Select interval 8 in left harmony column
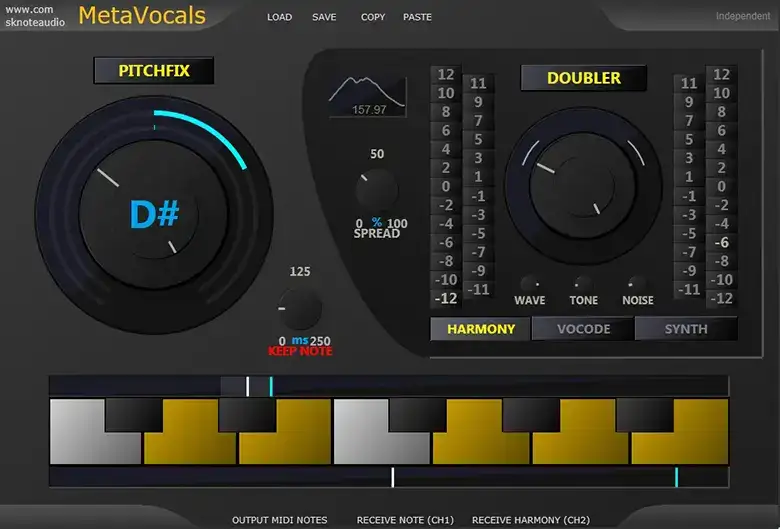The width and height of the screenshot is (780, 529). pos(446,111)
